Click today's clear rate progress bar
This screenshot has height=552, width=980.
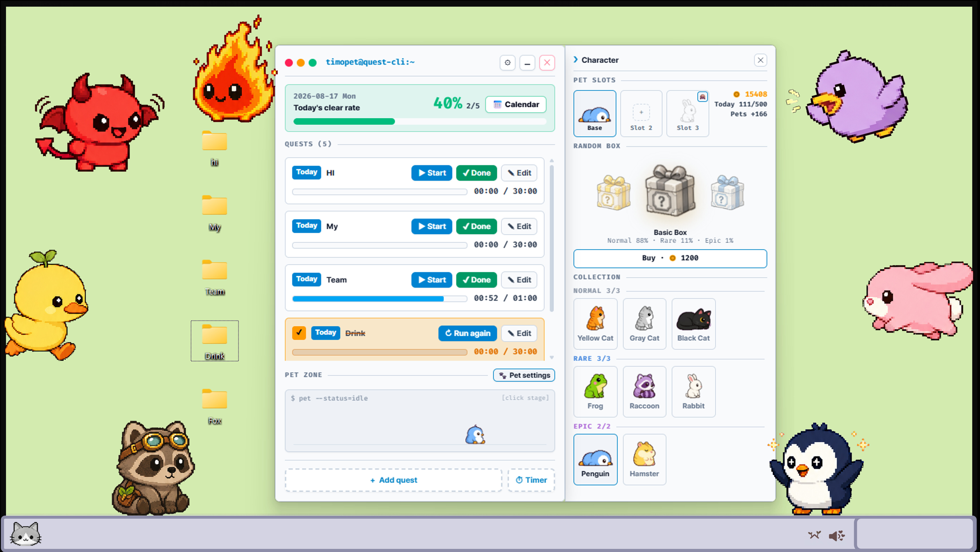coord(420,121)
